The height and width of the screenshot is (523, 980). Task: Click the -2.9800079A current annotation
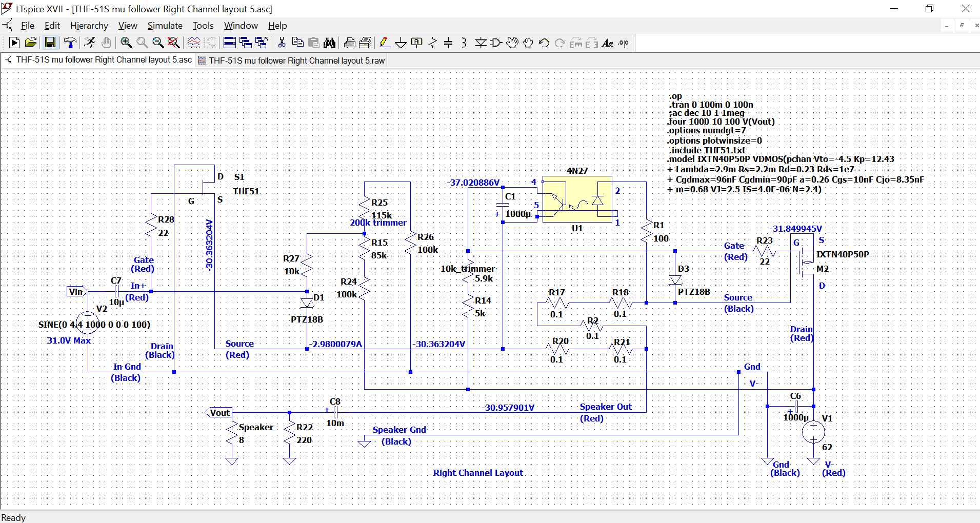[336, 344]
